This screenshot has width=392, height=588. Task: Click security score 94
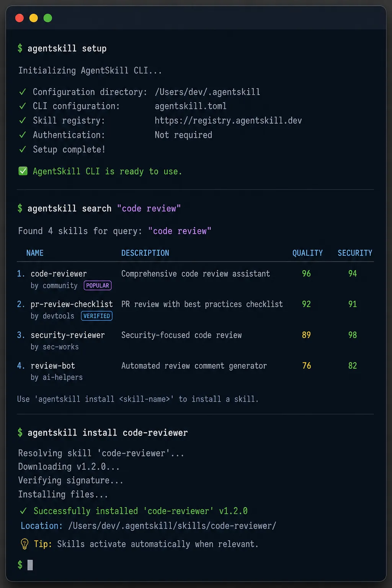click(353, 274)
